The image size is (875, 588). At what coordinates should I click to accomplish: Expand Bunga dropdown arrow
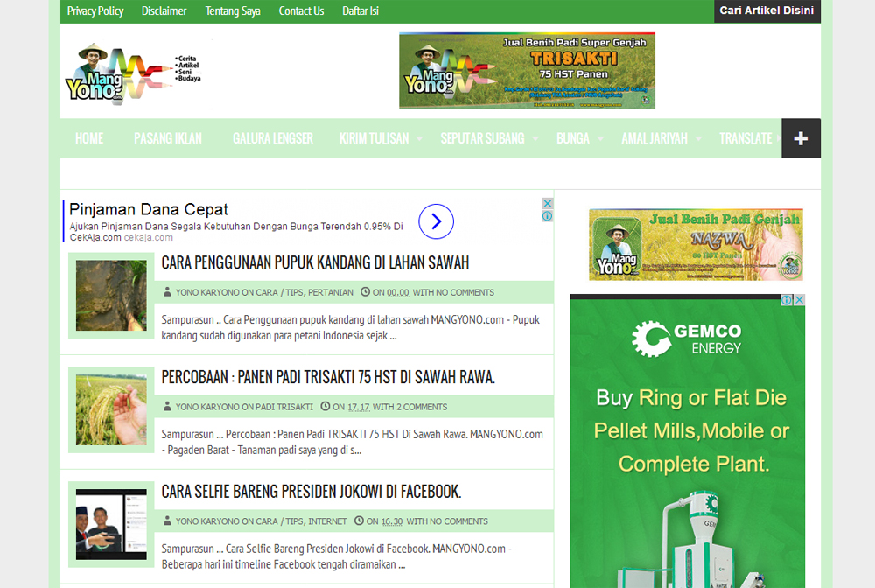click(600, 138)
